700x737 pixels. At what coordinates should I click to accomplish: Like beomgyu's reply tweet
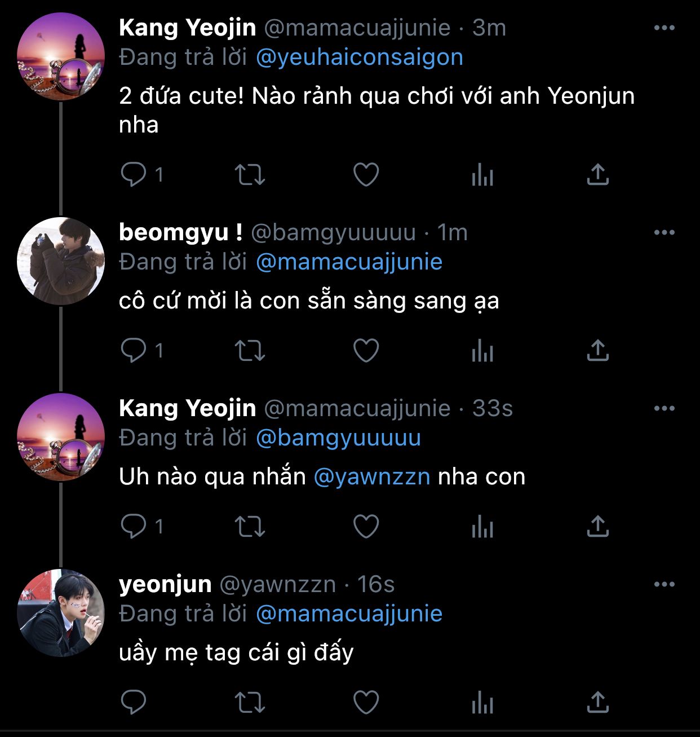point(366,351)
